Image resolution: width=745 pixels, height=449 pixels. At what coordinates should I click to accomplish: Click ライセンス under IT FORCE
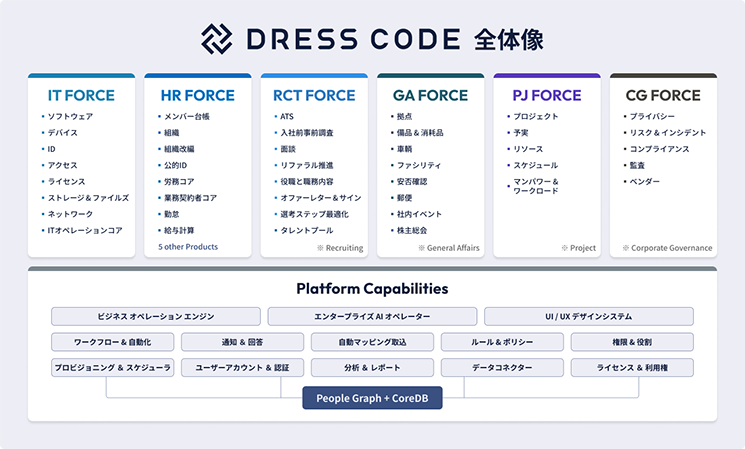click(67, 182)
